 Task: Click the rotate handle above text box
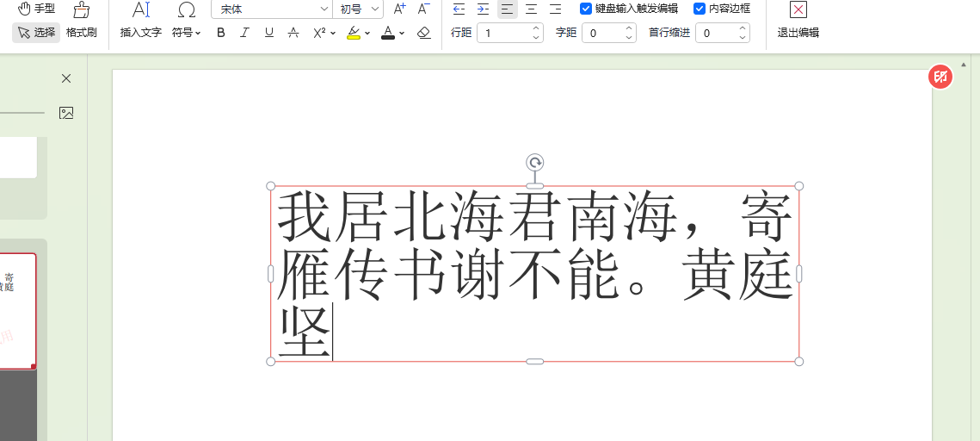(x=534, y=163)
